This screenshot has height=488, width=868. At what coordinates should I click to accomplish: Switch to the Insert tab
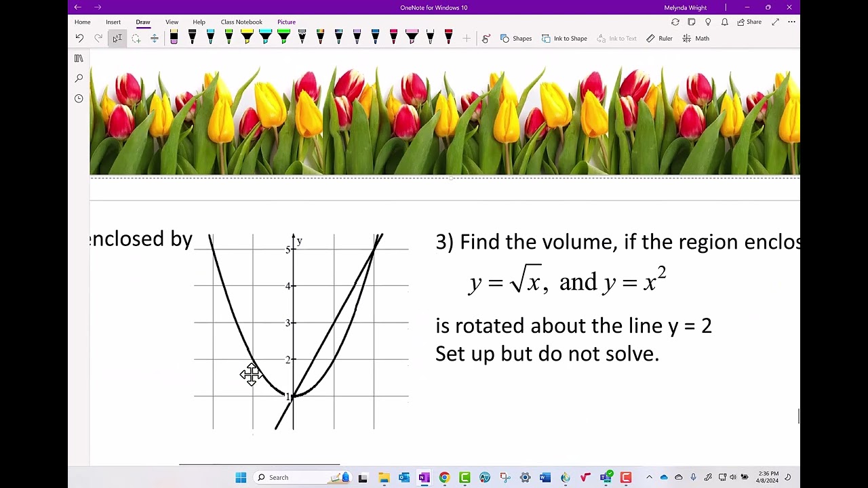coord(113,22)
